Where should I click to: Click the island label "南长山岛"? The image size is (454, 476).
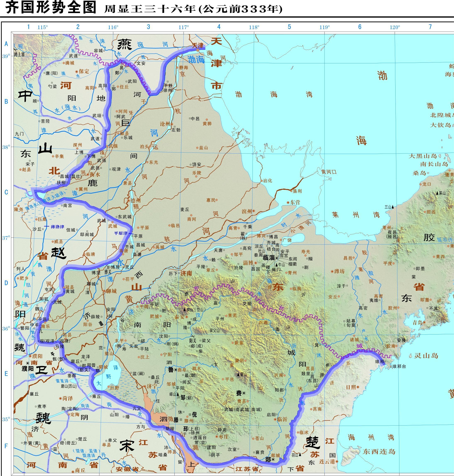pos(434,164)
